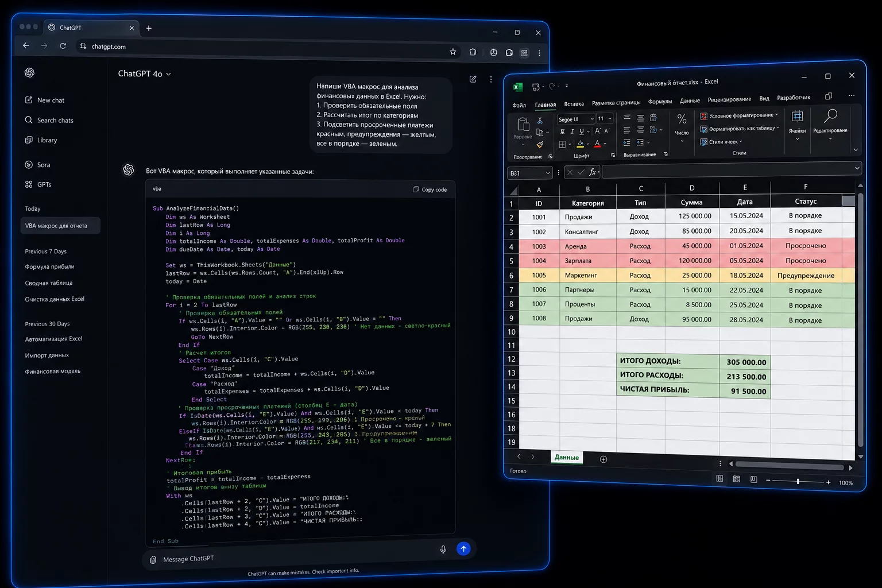Click the Cells icon in Excel's ribbon

point(797,117)
